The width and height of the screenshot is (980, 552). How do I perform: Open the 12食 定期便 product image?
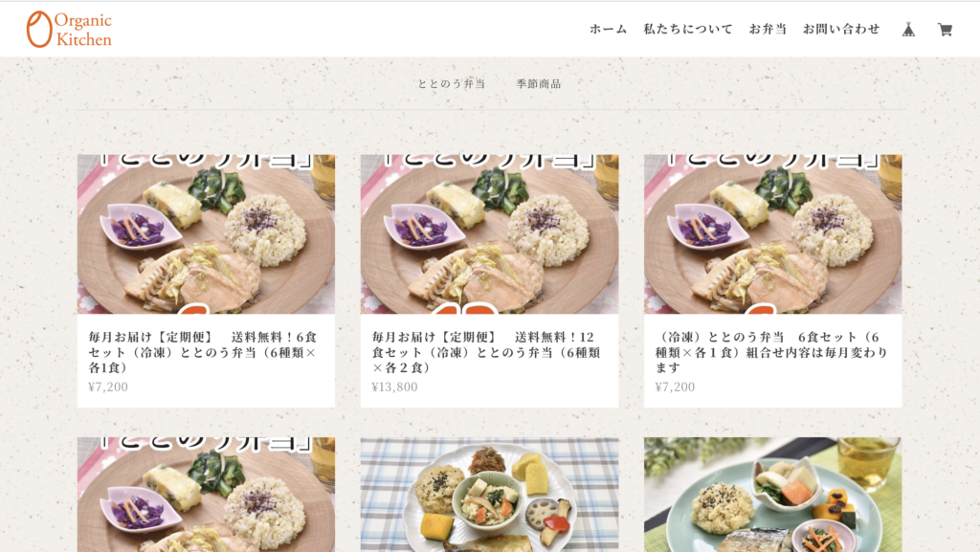click(x=489, y=234)
